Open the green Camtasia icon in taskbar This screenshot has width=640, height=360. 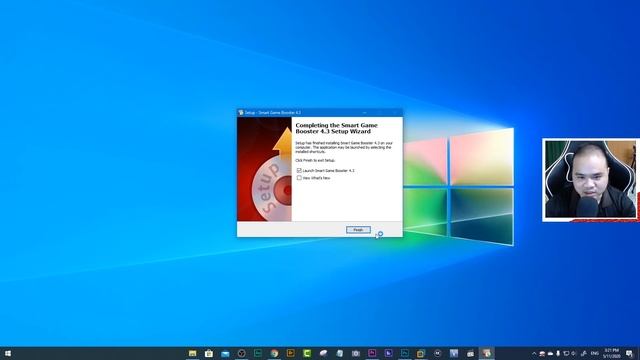click(x=307, y=353)
